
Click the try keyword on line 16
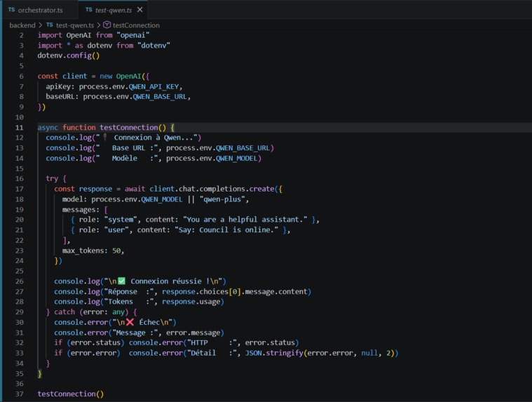point(52,179)
